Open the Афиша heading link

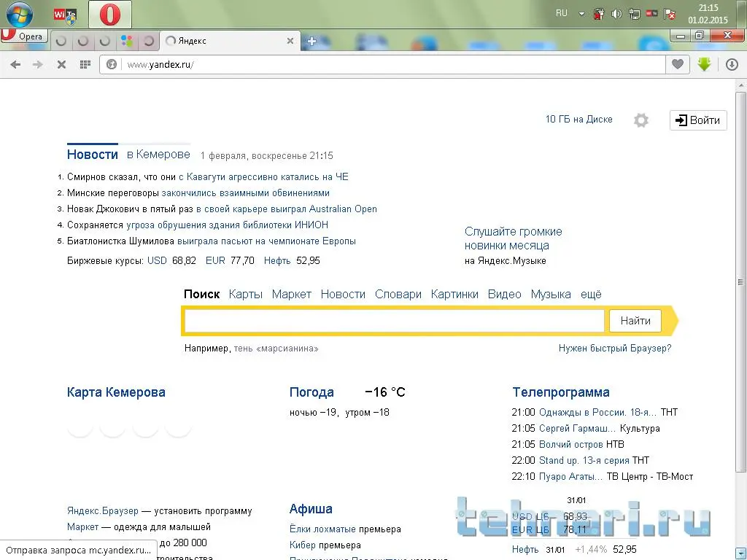pos(311,509)
